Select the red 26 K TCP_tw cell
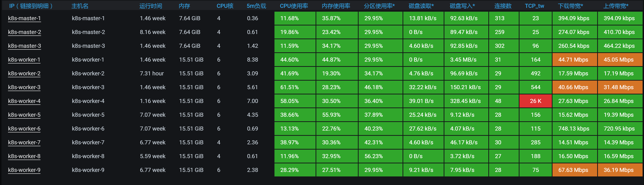This screenshot has width=644, height=185. pyautogui.click(x=535, y=101)
